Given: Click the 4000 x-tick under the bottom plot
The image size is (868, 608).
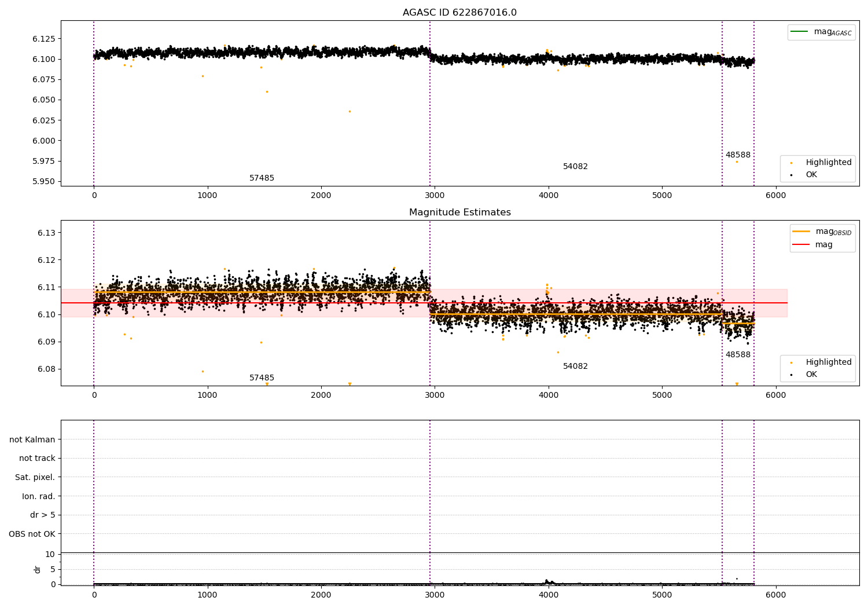Looking at the screenshot, I should 549,594.
